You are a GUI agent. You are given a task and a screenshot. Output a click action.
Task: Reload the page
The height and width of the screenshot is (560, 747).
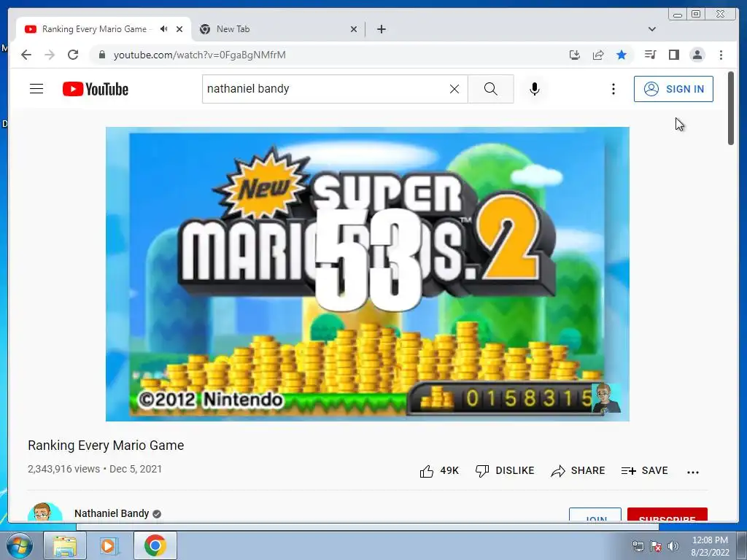[73, 55]
